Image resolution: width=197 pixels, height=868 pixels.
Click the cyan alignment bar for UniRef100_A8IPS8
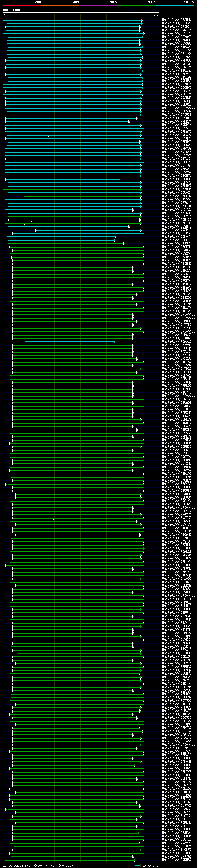[78, 233]
